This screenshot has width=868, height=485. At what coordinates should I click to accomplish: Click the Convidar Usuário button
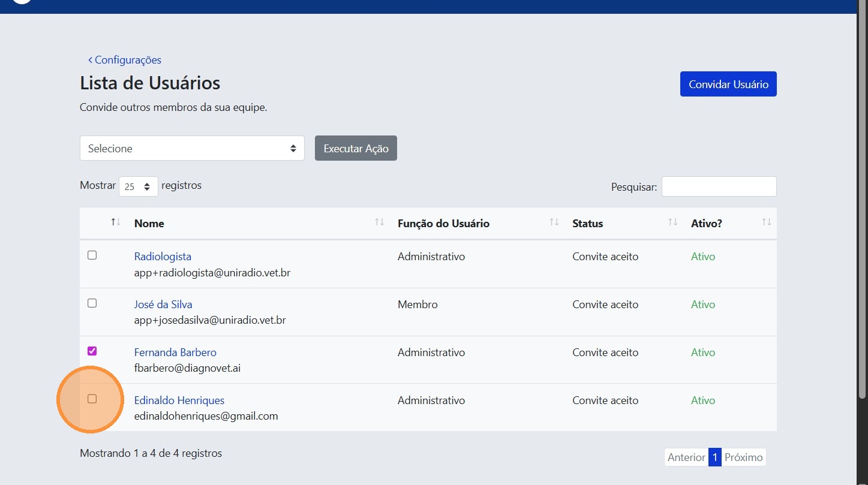(728, 84)
